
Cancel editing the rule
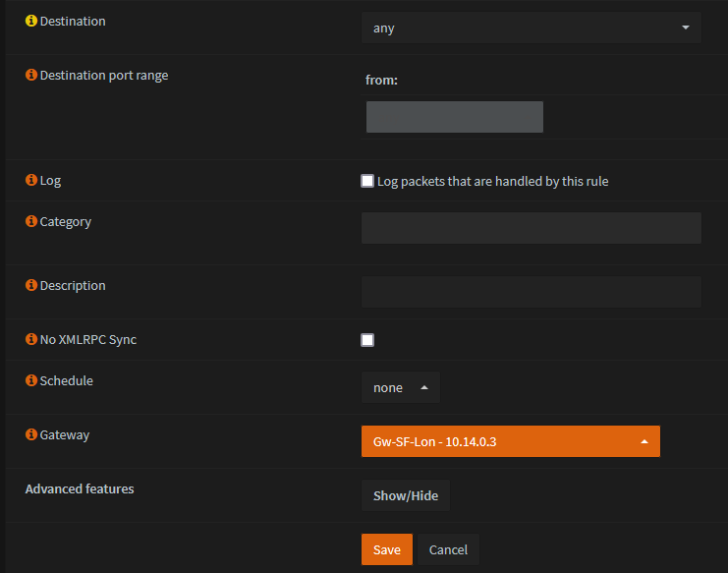click(448, 549)
